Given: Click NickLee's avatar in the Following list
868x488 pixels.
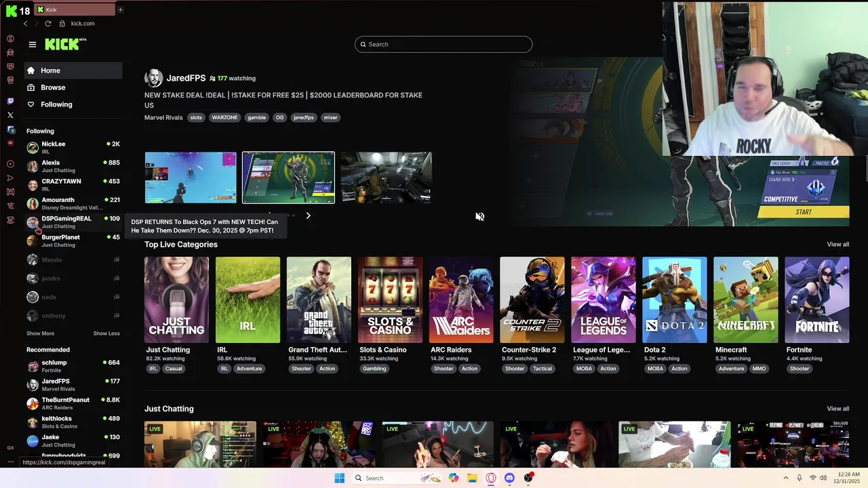Looking at the screenshot, I should click(33, 147).
